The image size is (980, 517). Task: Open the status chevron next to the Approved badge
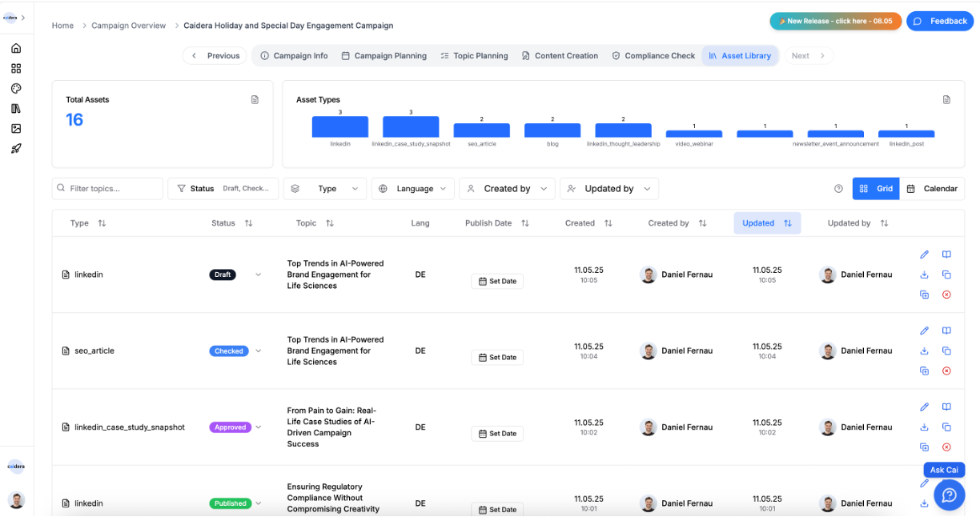pyautogui.click(x=258, y=427)
